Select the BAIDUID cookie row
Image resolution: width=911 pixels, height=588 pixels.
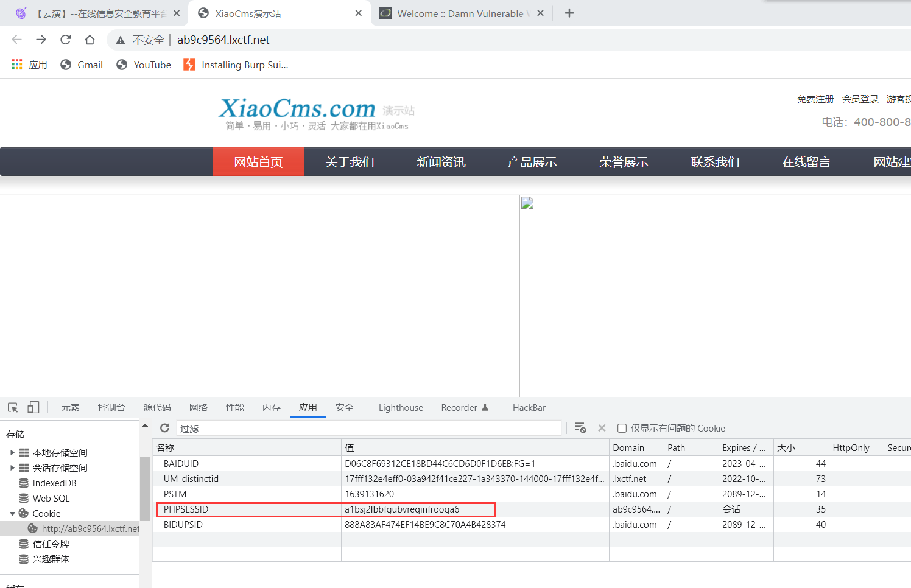[x=532, y=464]
